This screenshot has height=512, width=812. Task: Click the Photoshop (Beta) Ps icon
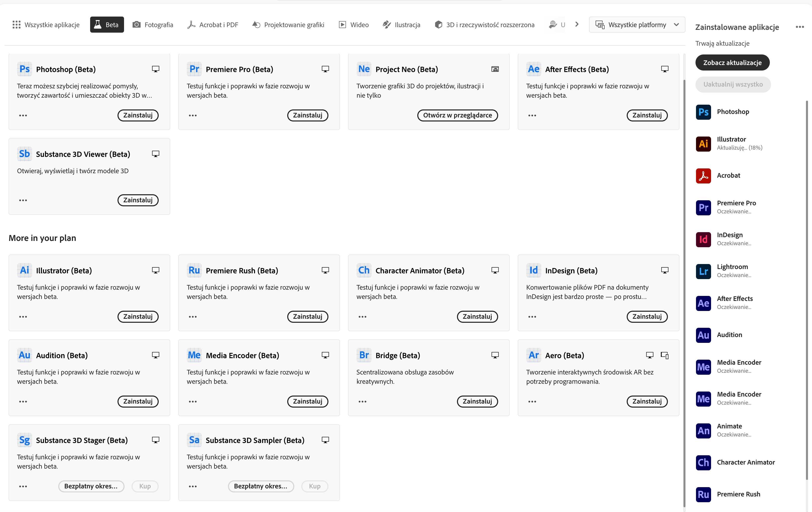(24, 69)
